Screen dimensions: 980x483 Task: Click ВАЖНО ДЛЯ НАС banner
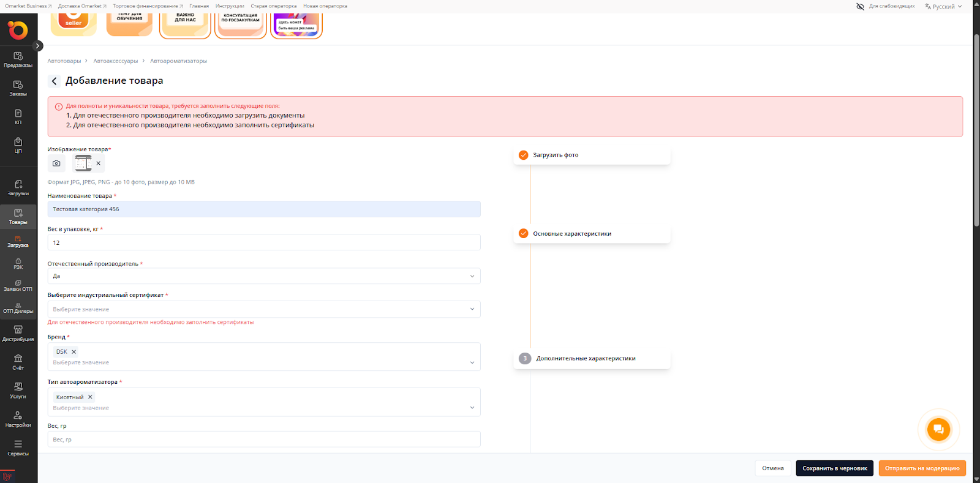(185, 25)
